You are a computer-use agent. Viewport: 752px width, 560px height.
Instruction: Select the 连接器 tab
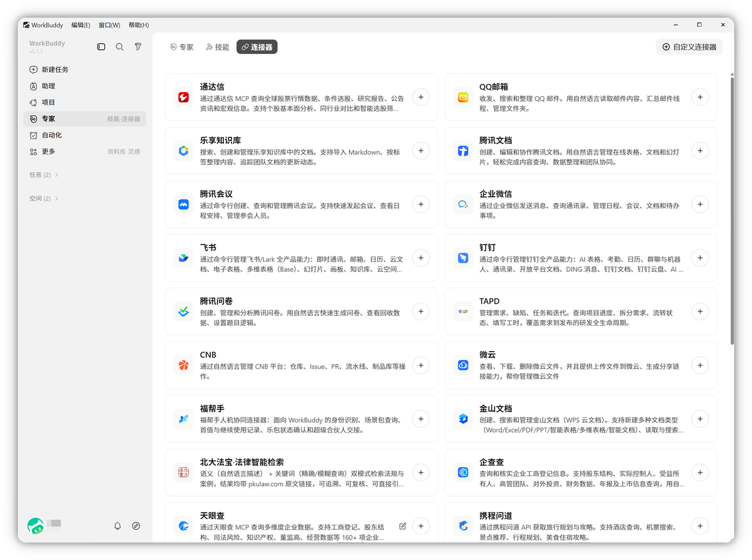(x=257, y=47)
